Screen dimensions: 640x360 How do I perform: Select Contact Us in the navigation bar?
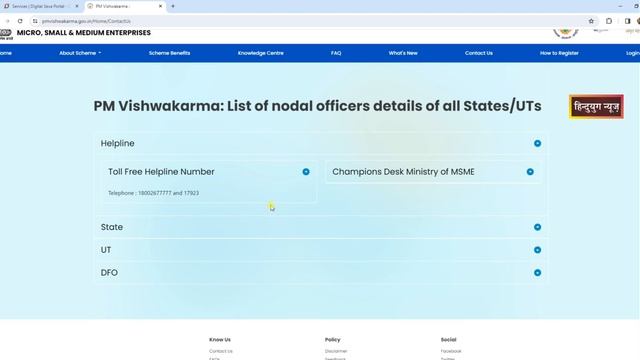478,53
